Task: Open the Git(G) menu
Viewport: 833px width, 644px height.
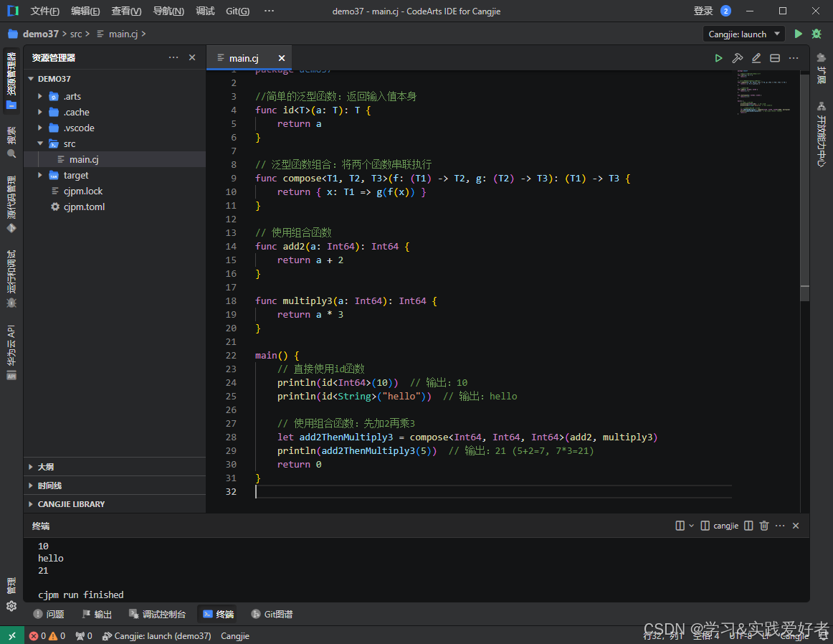Action: pyautogui.click(x=237, y=11)
